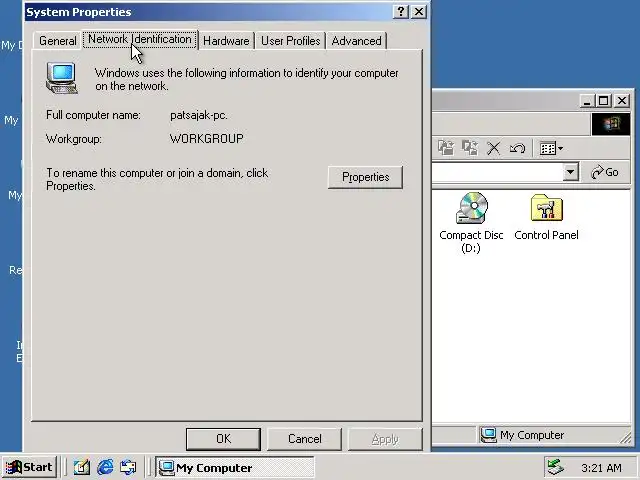Click the Windows logo throbber in My Computer
Image resolution: width=640 pixels, height=480 pixels.
click(x=611, y=124)
